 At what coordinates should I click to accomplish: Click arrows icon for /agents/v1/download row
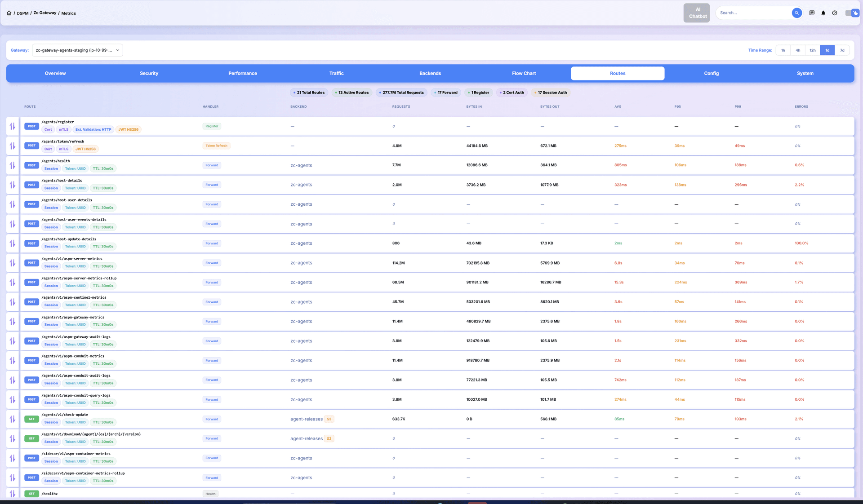(x=13, y=439)
